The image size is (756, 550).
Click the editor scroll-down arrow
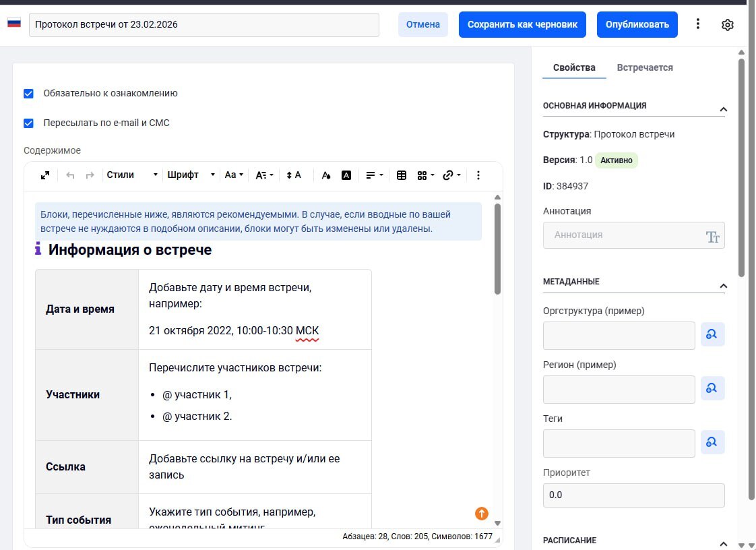pyautogui.click(x=497, y=523)
